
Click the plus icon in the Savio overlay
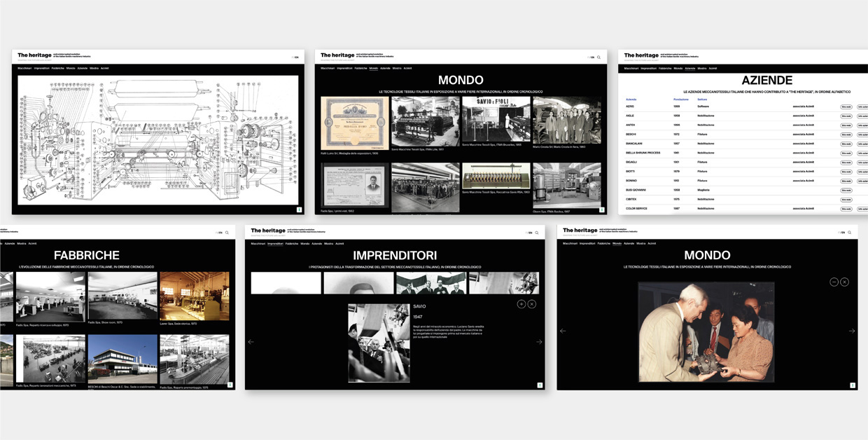[x=521, y=304]
